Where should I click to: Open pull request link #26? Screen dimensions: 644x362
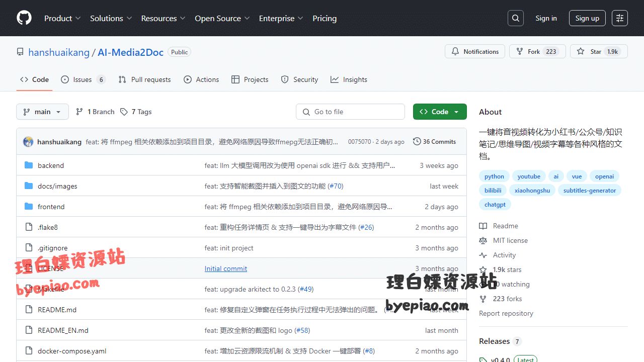coord(366,227)
